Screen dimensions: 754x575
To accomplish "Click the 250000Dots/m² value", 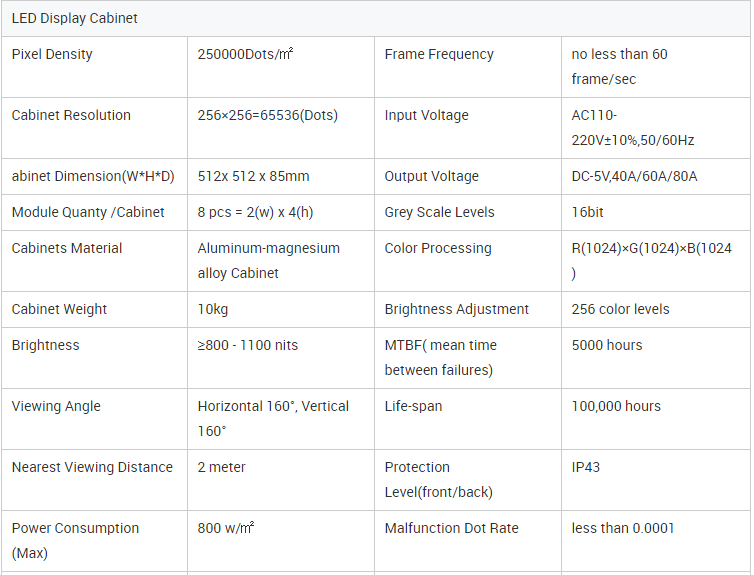I will [245, 54].
